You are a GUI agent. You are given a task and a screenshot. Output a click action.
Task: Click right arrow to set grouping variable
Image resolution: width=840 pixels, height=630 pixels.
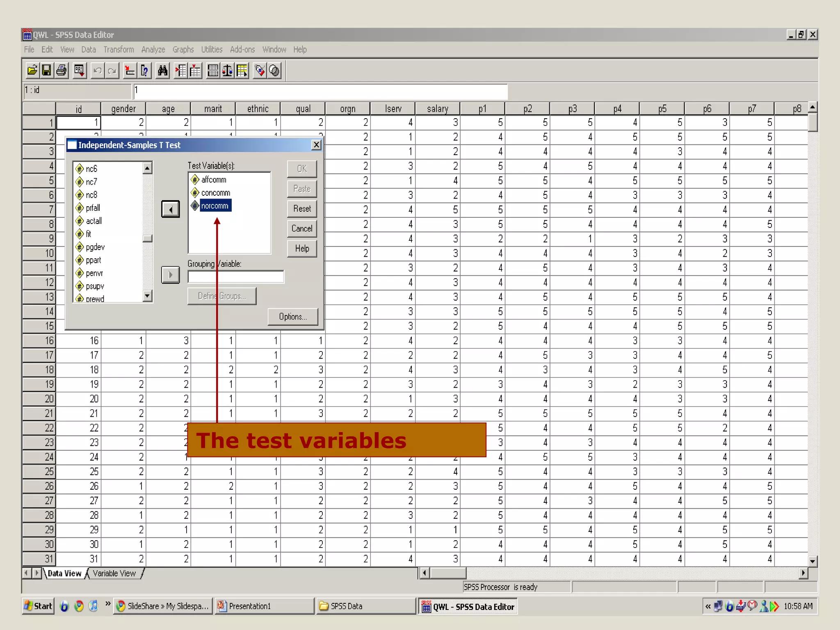170,275
